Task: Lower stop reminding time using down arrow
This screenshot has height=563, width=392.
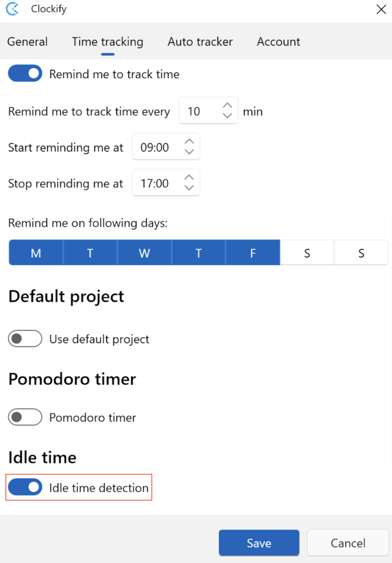Action: pos(189,187)
